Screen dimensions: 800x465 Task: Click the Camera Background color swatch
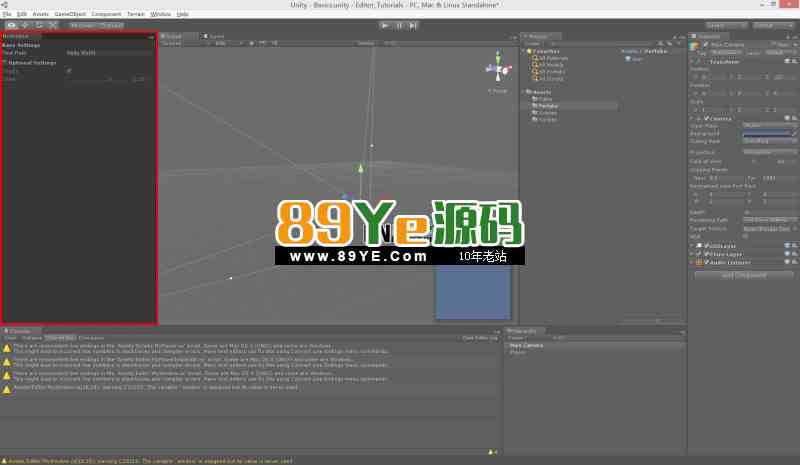(766, 133)
